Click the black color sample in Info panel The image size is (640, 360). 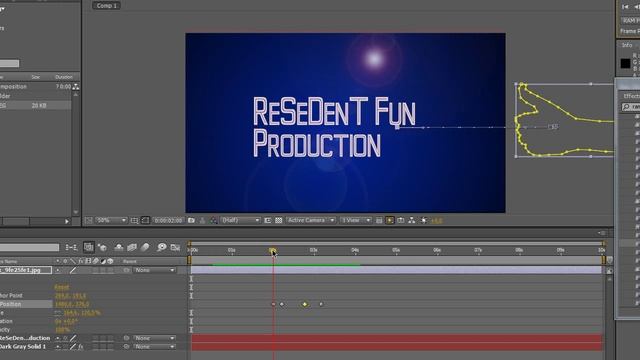625,63
